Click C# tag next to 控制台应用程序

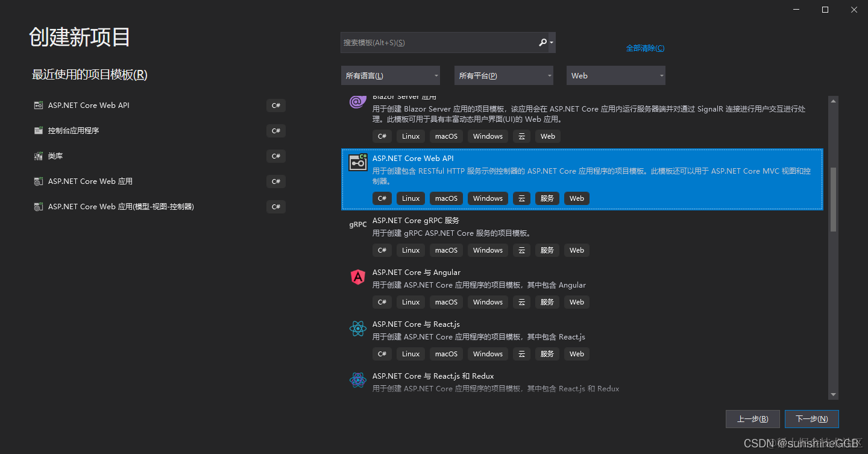tap(276, 131)
